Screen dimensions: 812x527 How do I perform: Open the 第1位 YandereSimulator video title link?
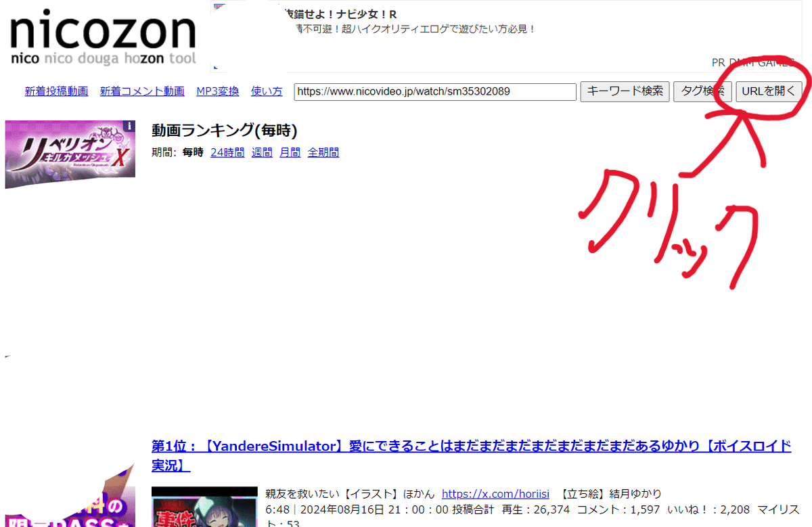[x=472, y=456]
